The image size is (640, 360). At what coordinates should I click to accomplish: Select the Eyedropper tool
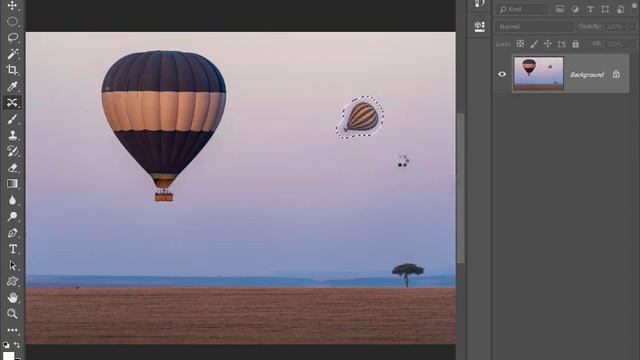[x=12, y=86]
